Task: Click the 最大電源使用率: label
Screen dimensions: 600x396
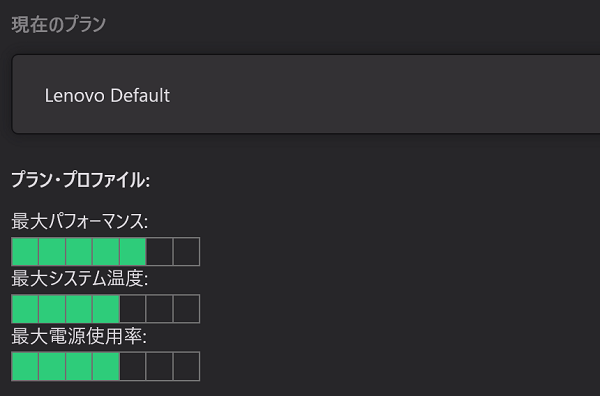Action: tap(79, 336)
